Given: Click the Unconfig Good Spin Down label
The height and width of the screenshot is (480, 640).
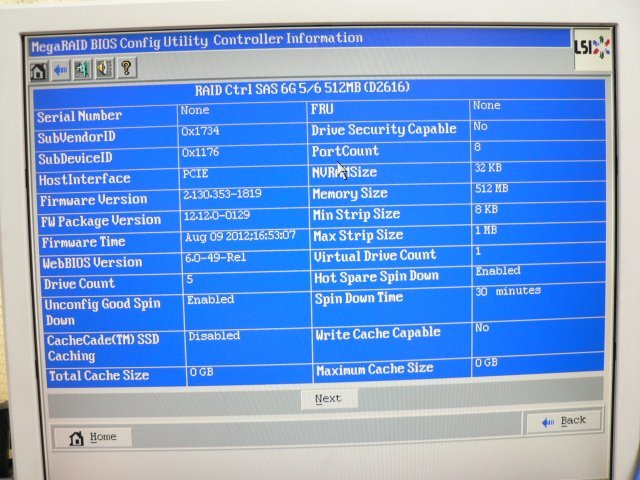Looking at the screenshot, I should pyautogui.click(x=102, y=311).
